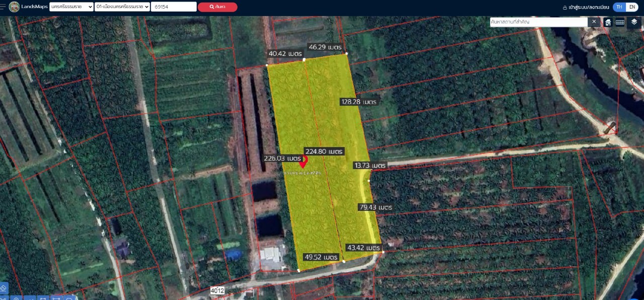Click the 4012 road number marker
Screen dimensions: 644x300
pyautogui.click(x=217, y=290)
